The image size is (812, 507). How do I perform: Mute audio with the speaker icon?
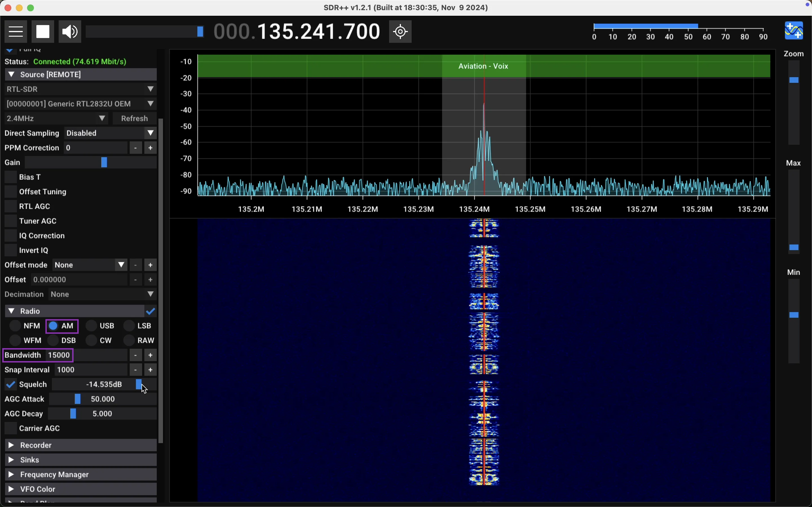[70, 32]
